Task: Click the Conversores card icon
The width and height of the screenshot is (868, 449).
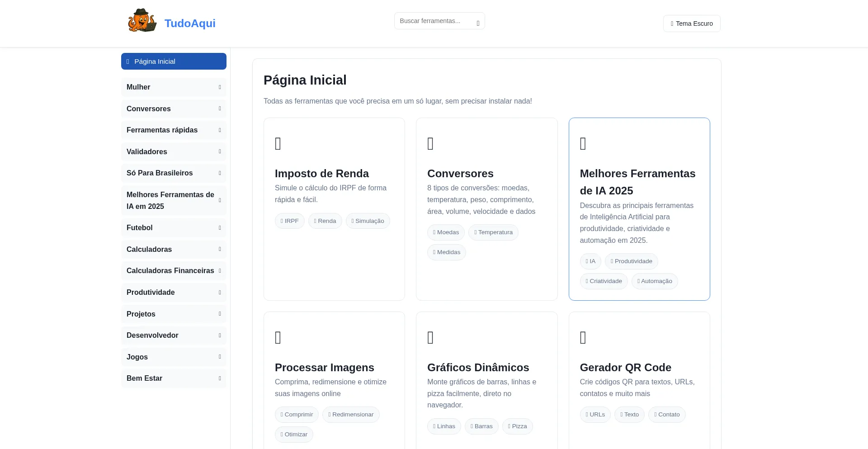Action: pos(430,144)
